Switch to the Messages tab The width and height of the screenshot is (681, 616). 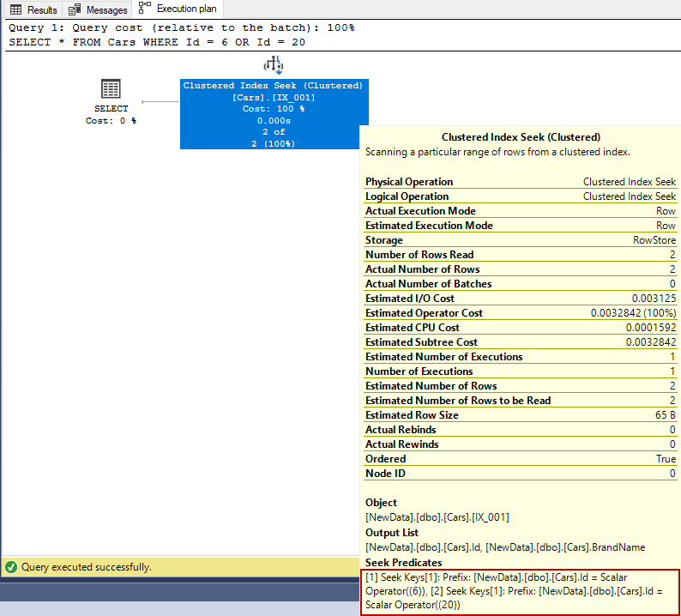(98, 9)
